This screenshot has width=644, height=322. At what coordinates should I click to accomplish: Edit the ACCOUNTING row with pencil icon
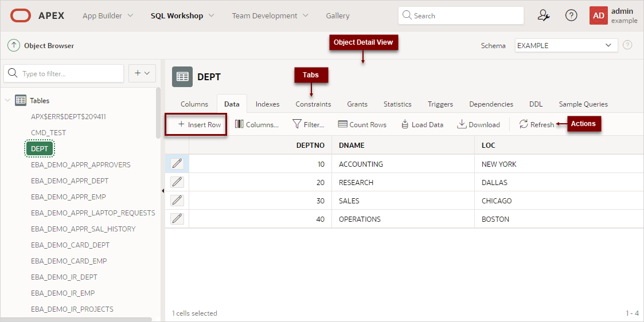(177, 164)
